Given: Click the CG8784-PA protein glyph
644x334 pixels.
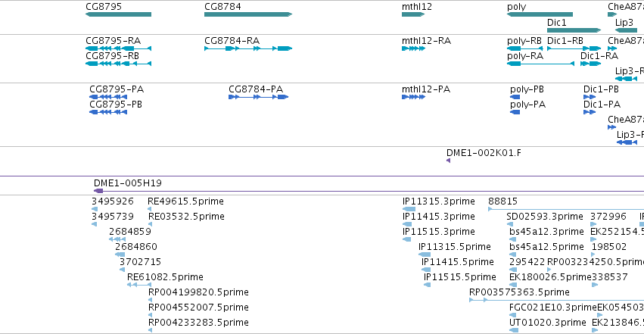Looking at the screenshot, I should (x=258, y=97).
